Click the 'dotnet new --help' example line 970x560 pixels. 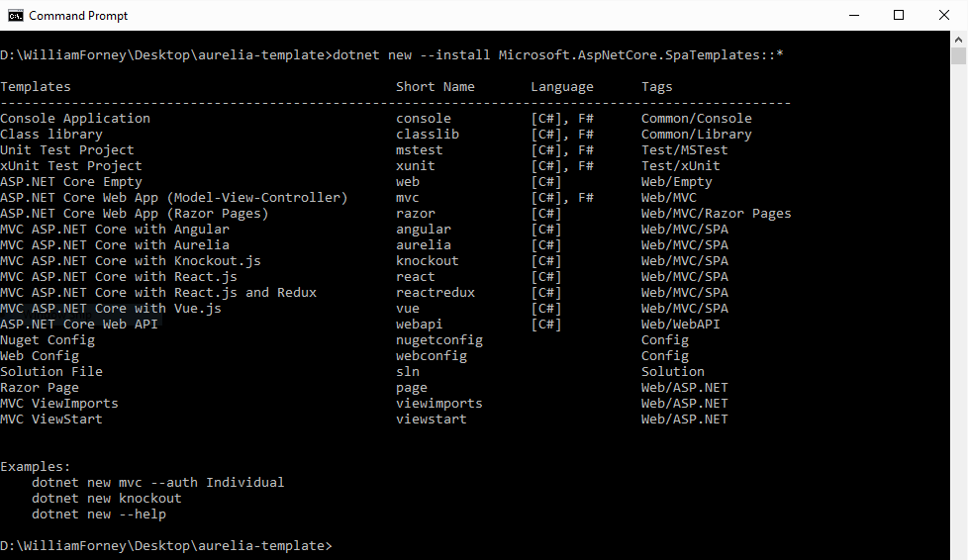[x=99, y=514]
